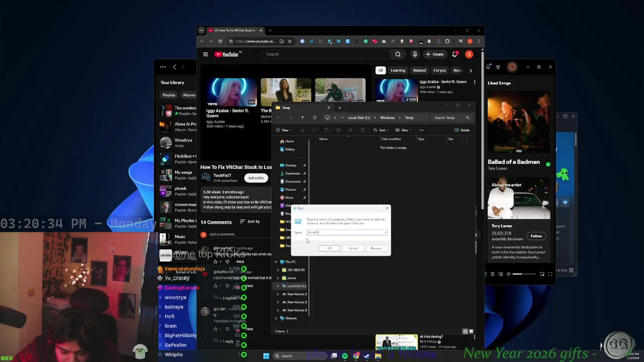644x362 pixels.
Task: Open the YouTube account avatar menu
Action: [469, 54]
